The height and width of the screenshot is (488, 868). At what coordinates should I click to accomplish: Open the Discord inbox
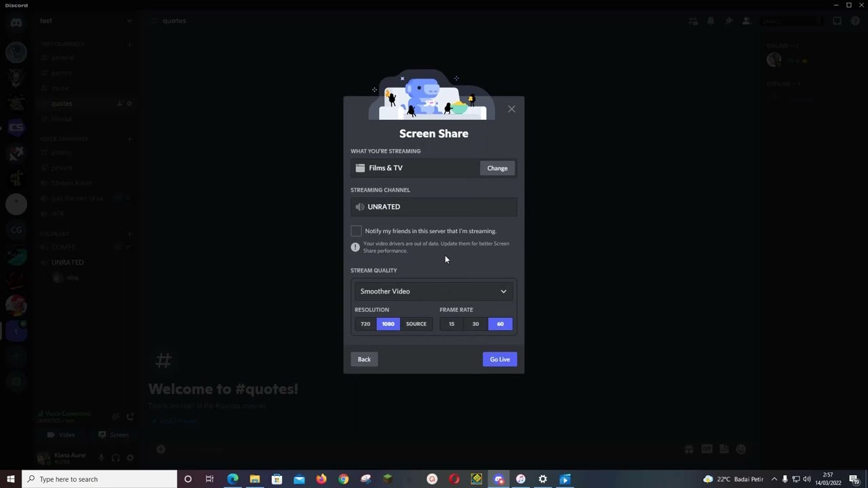[837, 21]
